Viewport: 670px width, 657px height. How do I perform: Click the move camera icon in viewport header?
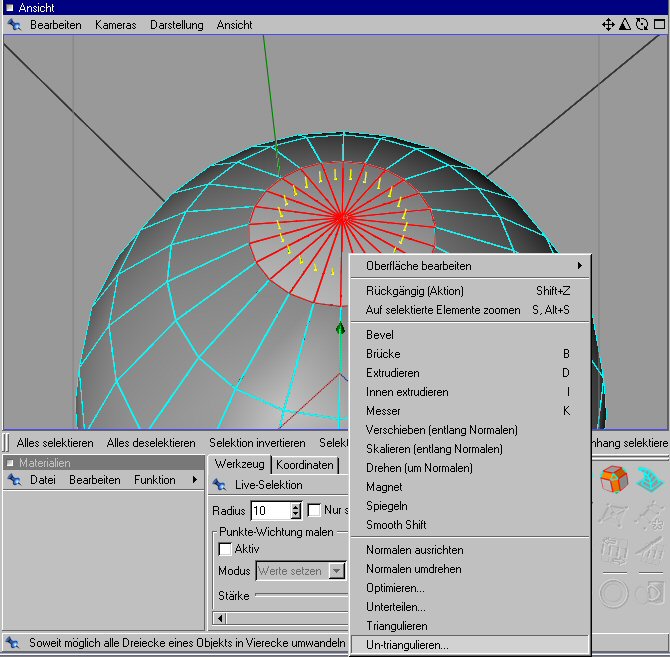point(607,24)
